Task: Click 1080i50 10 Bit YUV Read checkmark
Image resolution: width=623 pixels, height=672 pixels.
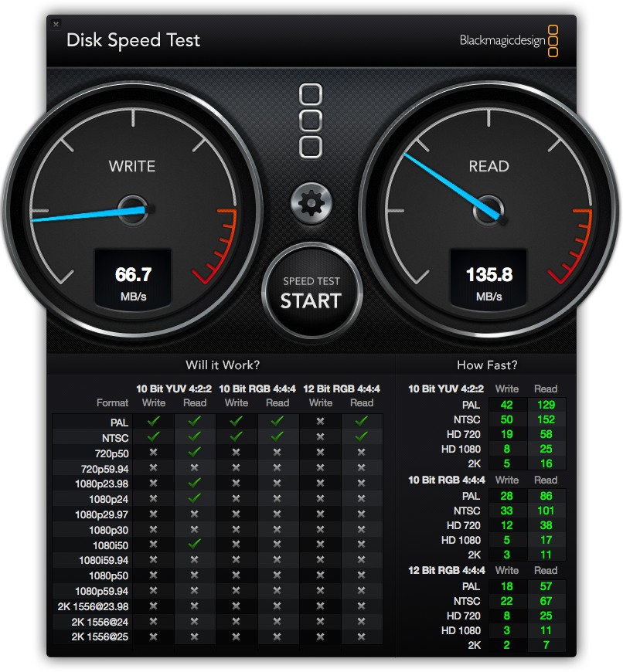Action: [x=195, y=544]
